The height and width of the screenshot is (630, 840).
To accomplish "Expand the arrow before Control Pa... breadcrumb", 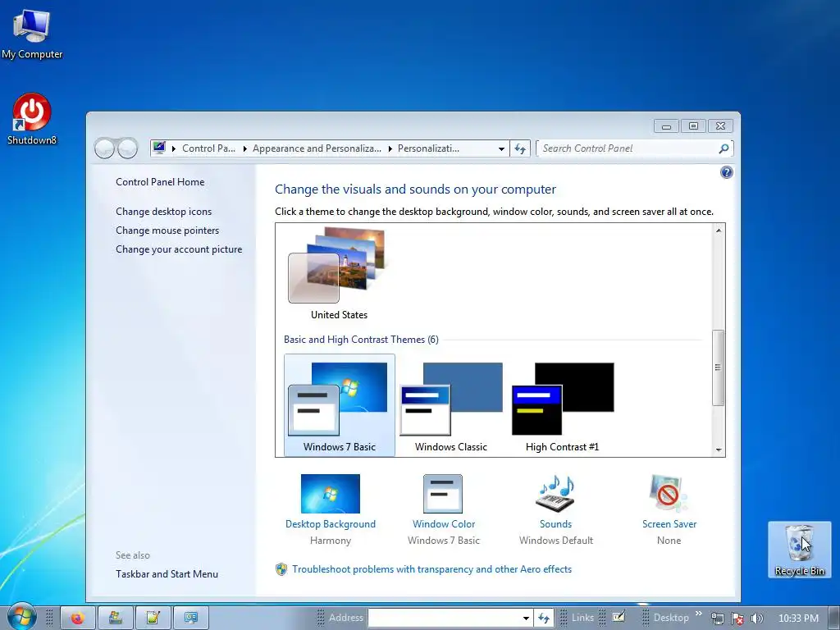I will (x=174, y=149).
